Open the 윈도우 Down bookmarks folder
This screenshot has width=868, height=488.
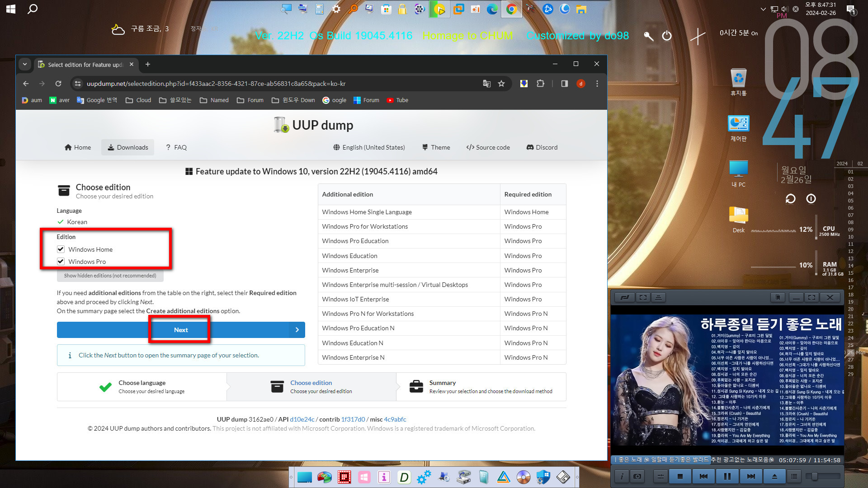point(293,100)
